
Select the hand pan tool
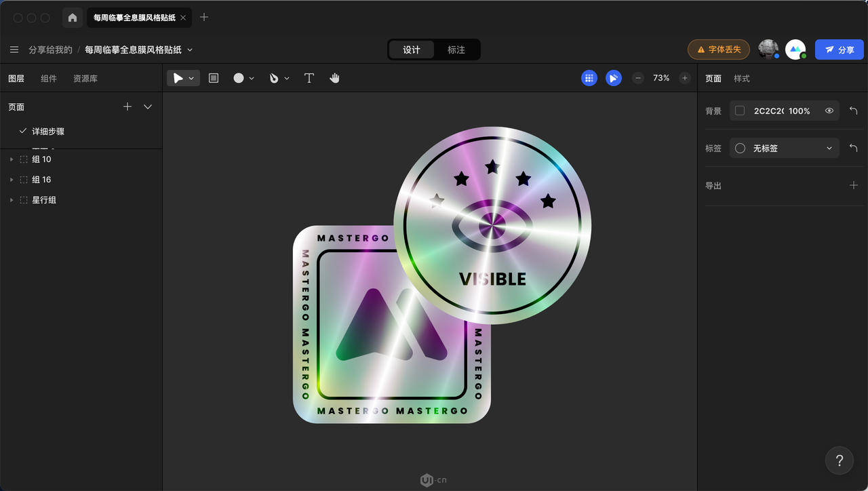pos(334,78)
